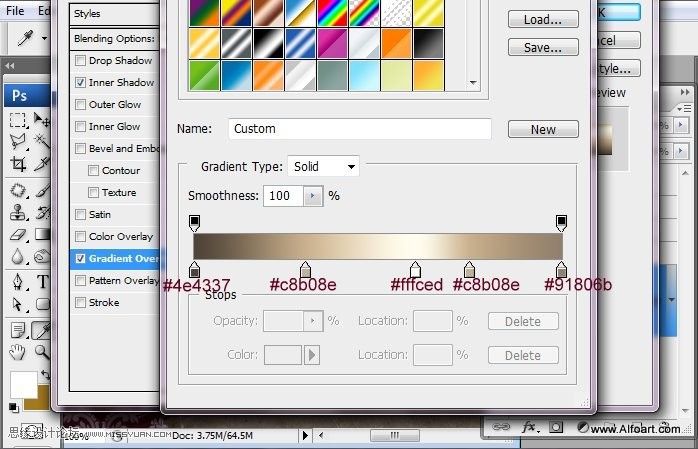The image size is (698, 449).
Task: Collapse the toolbox with double-arrow
Action: [x=10, y=66]
